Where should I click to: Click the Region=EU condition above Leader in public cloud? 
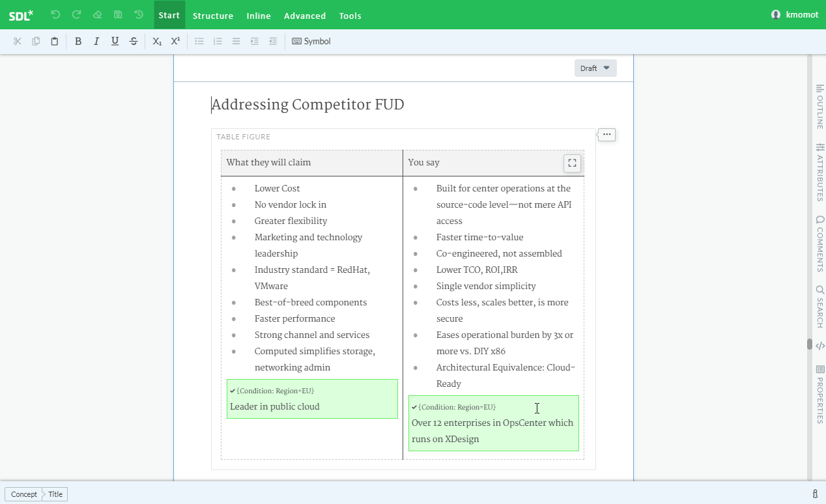click(275, 391)
